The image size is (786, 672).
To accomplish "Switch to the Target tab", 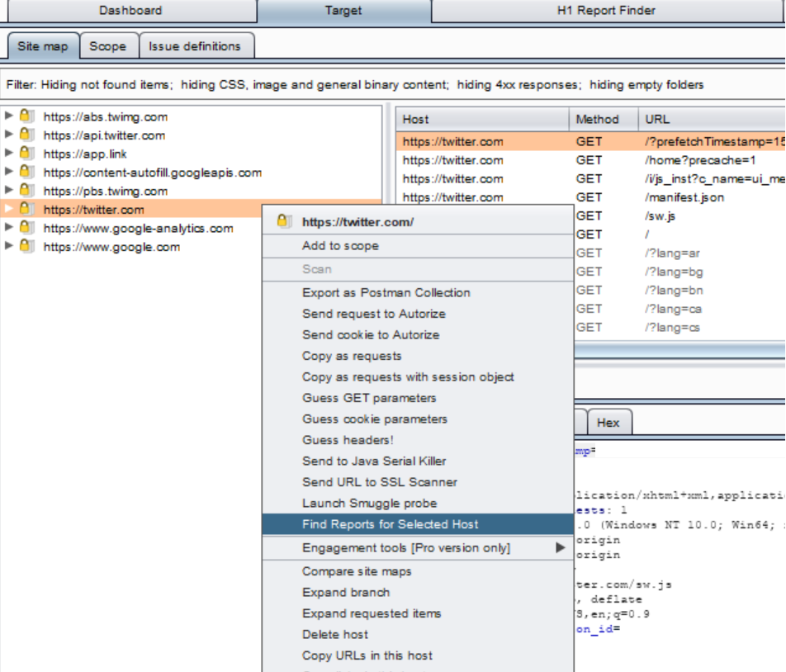I will [343, 11].
